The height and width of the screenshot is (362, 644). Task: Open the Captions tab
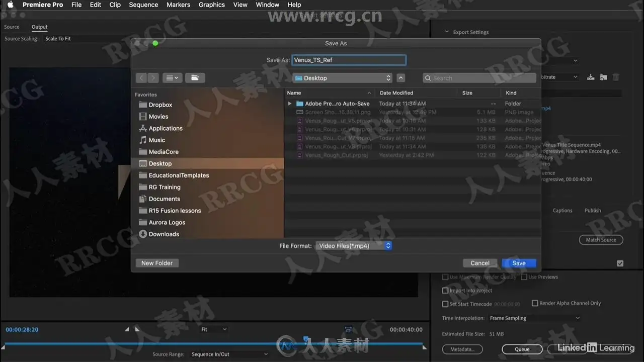click(x=562, y=211)
